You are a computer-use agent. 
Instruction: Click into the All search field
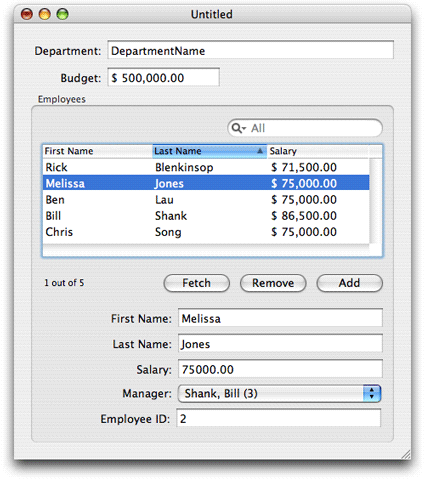[305, 128]
